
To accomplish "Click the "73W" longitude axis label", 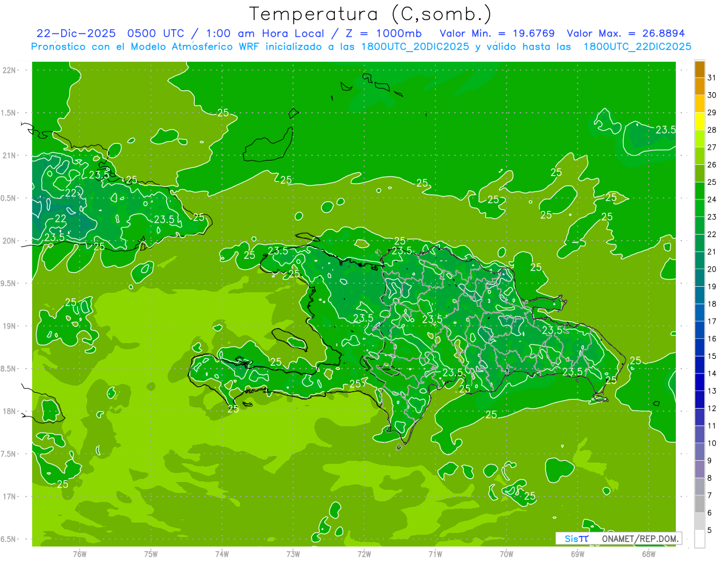I will [293, 554].
